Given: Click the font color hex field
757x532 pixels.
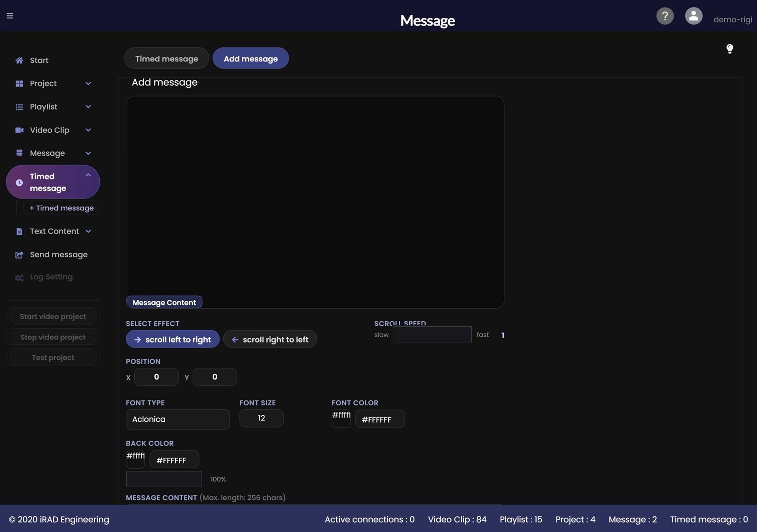Looking at the screenshot, I should [x=380, y=419].
